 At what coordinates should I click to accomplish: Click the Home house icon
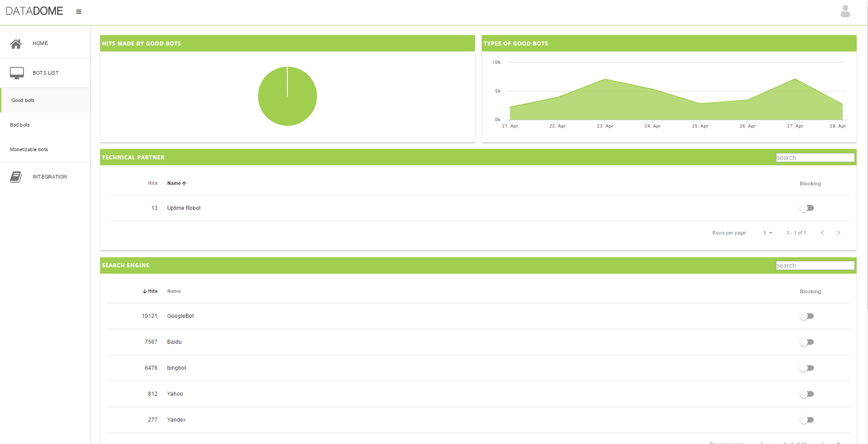point(16,44)
